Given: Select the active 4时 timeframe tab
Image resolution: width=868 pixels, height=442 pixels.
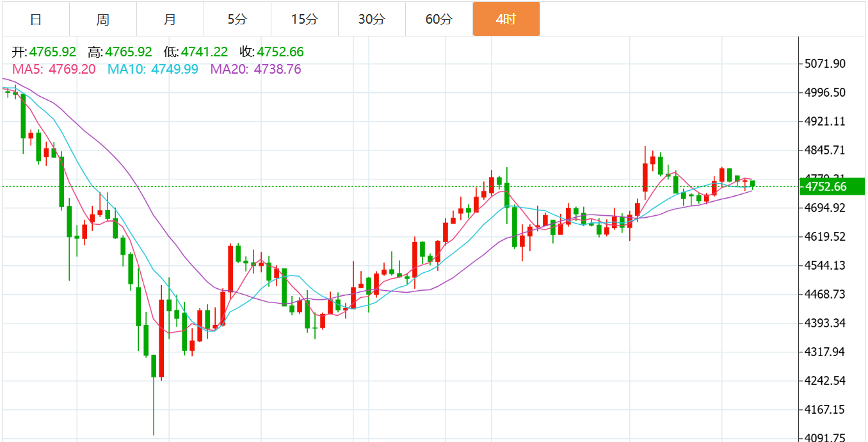Looking at the screenshot, I should (506, 19).
